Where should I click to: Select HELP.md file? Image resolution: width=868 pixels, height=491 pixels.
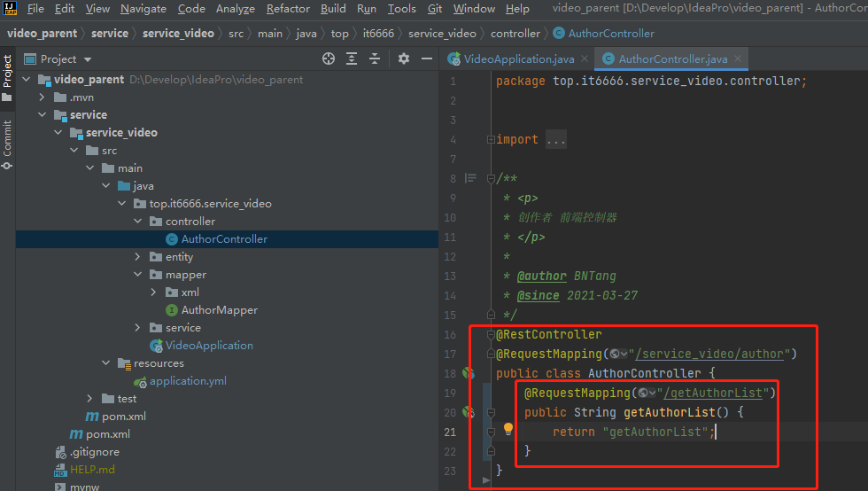click(x=92, y=470)
